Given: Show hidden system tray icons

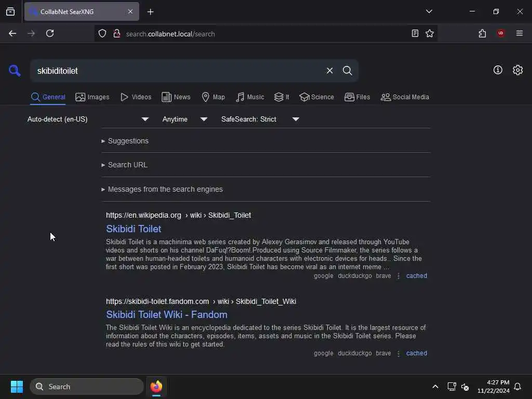Looking at the screenshot, I should tap(435, 387).
